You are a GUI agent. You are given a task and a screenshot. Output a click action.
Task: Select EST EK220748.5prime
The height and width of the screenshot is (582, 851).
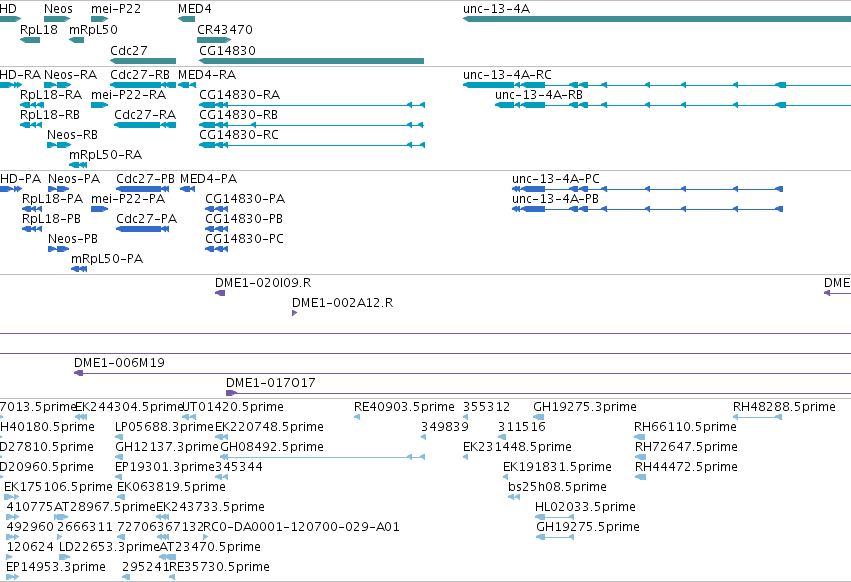tap(221, 437)
